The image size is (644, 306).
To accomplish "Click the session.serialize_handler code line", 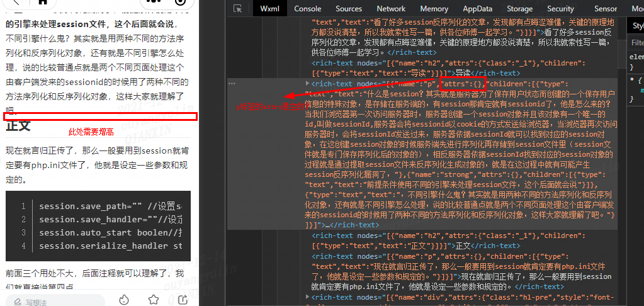I will (x=110, y=246).
